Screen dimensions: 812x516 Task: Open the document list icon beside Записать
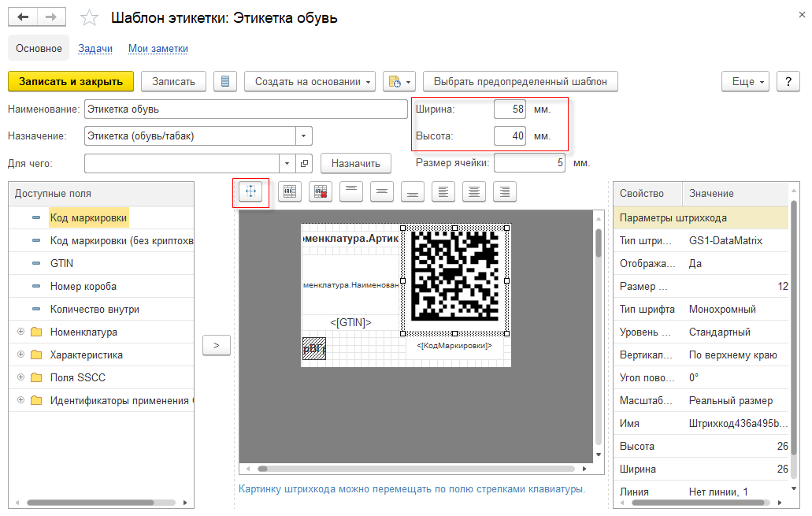(225, 81)
